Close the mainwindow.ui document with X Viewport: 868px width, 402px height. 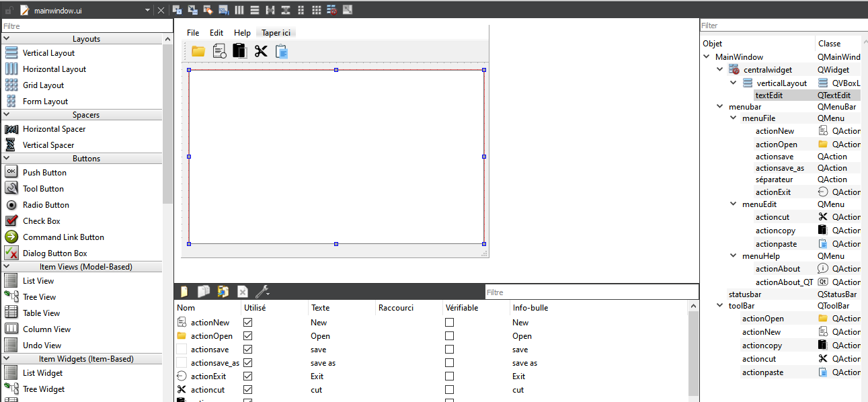point(161,11)
